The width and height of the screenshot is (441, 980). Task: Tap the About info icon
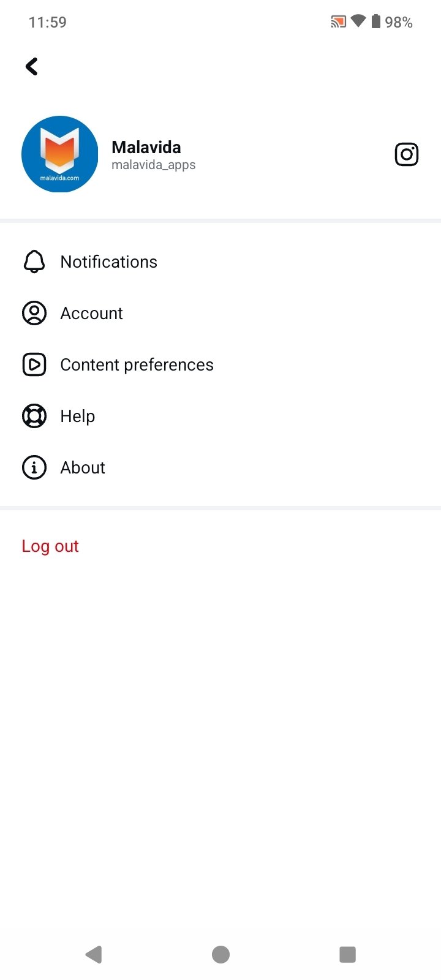(x=34, y=467)
